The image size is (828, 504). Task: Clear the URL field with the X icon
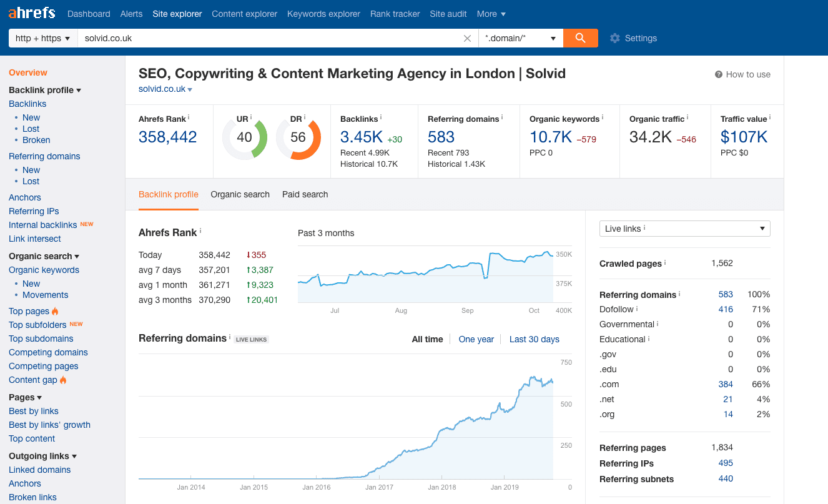tap(467, 38)
